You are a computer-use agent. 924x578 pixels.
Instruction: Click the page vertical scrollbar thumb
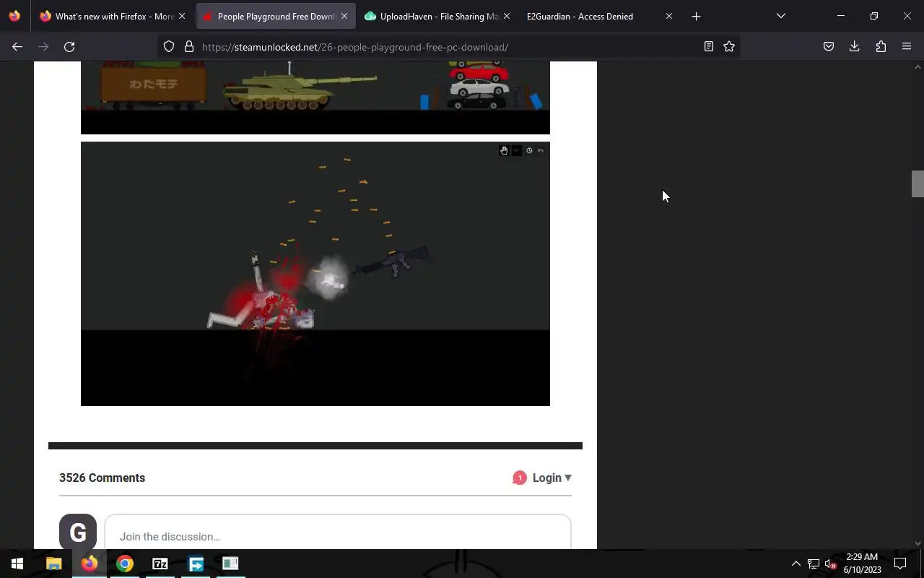coord(918,184)
